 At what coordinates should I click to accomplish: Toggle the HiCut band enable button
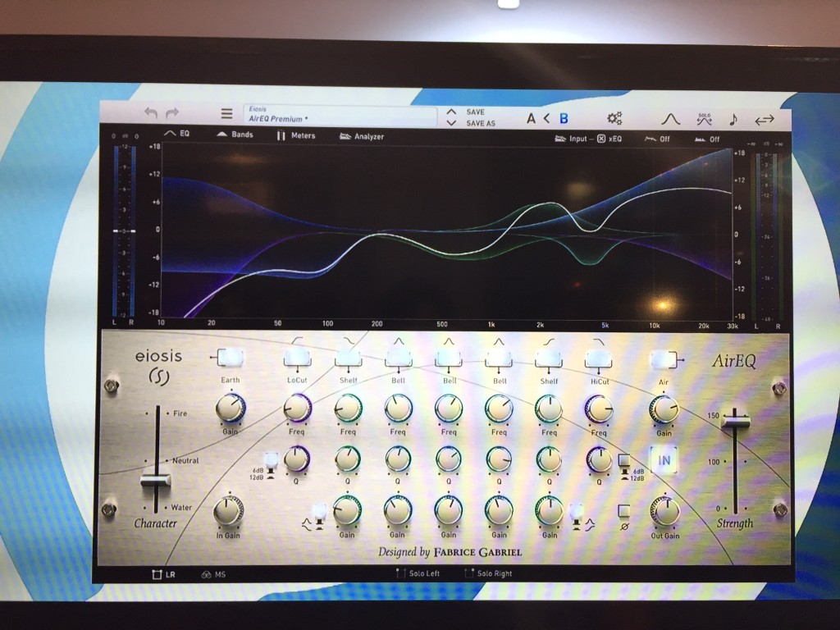point(599,360)
